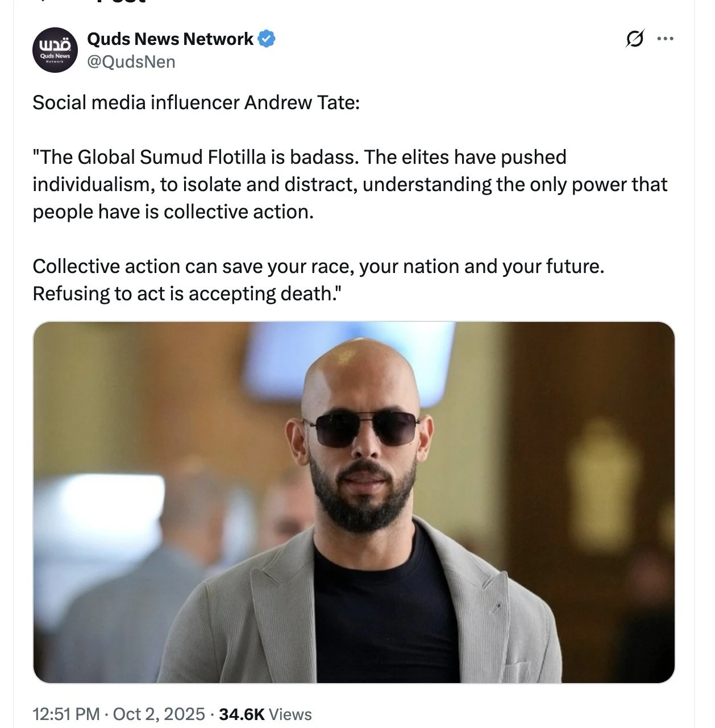Screen dimensions: 715x728
Task: Click the "Social media influencer Andrew Tate:" line
Action: [196, 102]
